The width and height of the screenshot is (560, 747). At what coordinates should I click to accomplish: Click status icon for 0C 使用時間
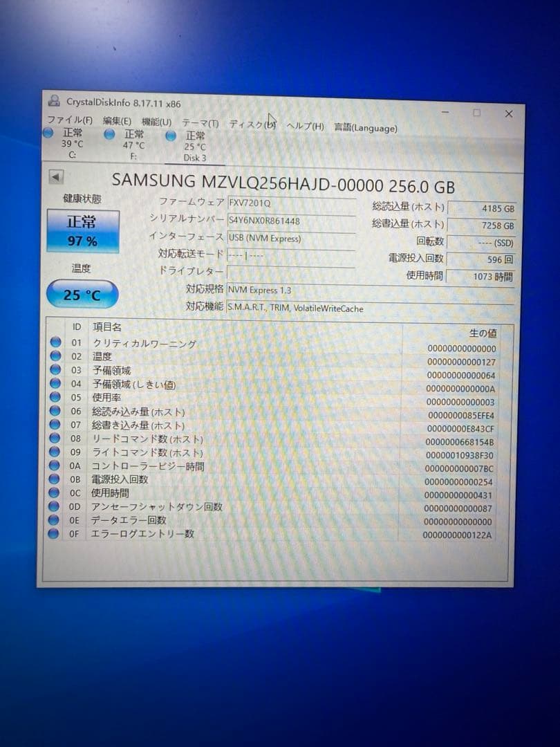point(55,492)
